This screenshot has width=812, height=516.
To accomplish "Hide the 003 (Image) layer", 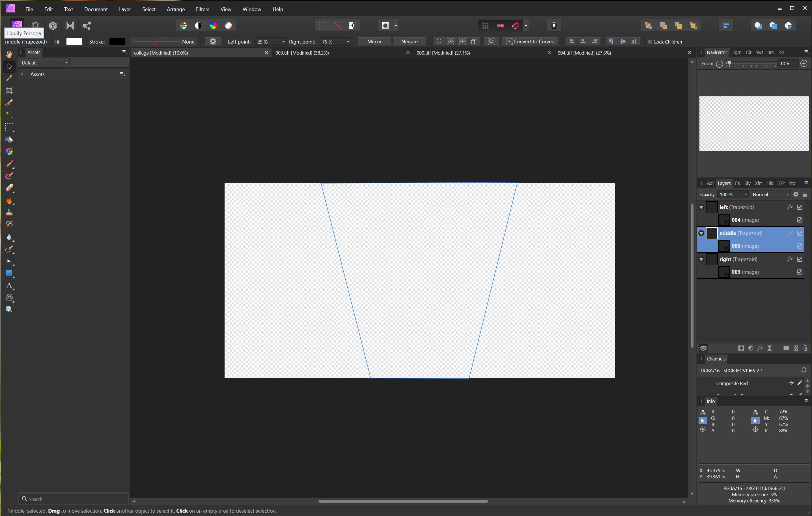I will pos(800,272).
